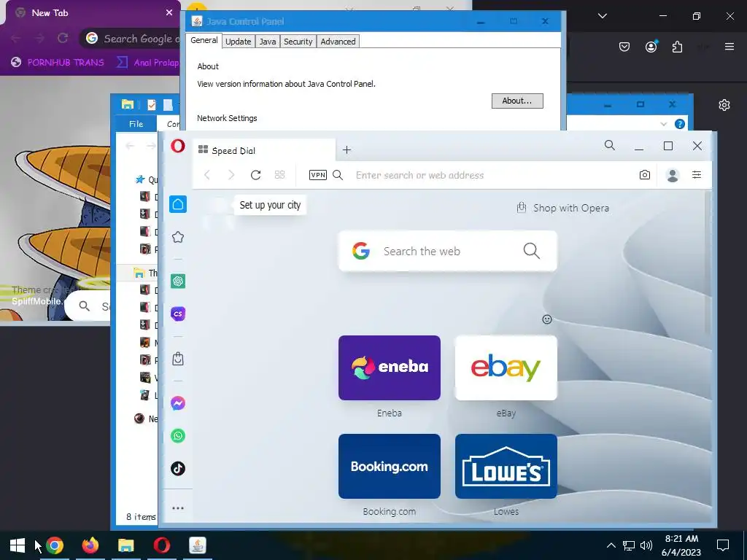Click the properties checkmark icon in File Explorer title bar
The width and height of the screenshot is (747, 560).
[x=152, y=105]
